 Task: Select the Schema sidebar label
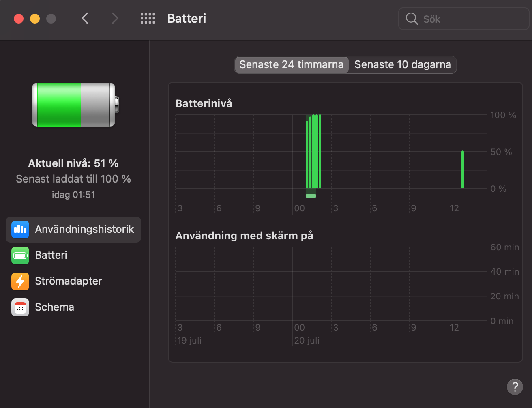coord(55,307)
